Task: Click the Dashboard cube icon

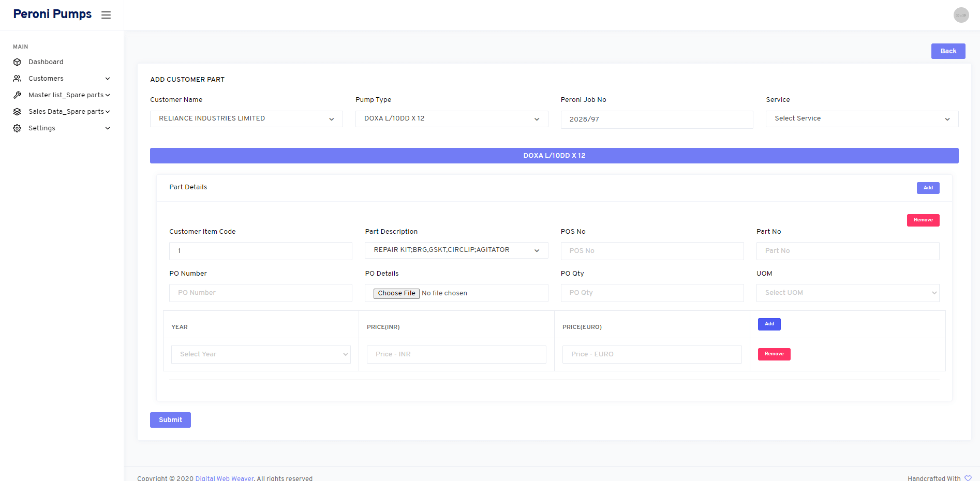Action: (17, 62)
